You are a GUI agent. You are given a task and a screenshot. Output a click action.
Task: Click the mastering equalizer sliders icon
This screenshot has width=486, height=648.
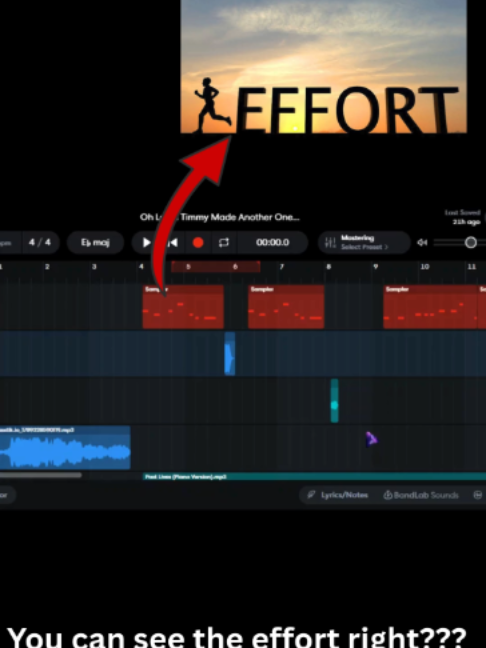point(330,243)
